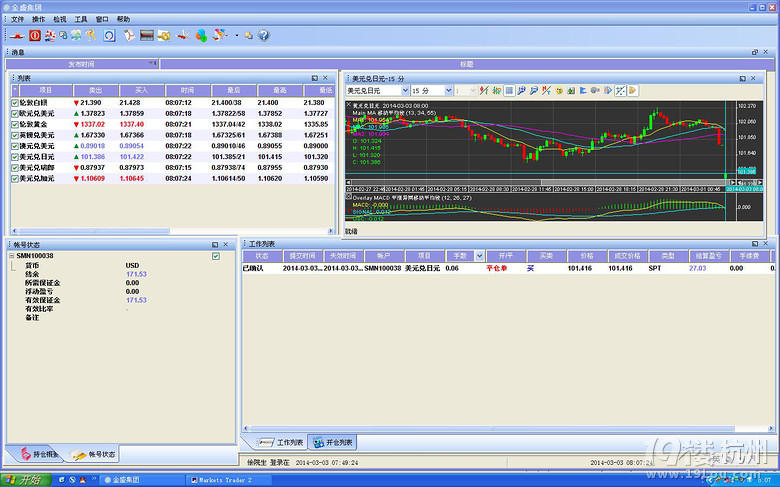Viewport: 780px width, 487px height.
Task: Collapse the SMN100038 account tree node
Action: 11,256
